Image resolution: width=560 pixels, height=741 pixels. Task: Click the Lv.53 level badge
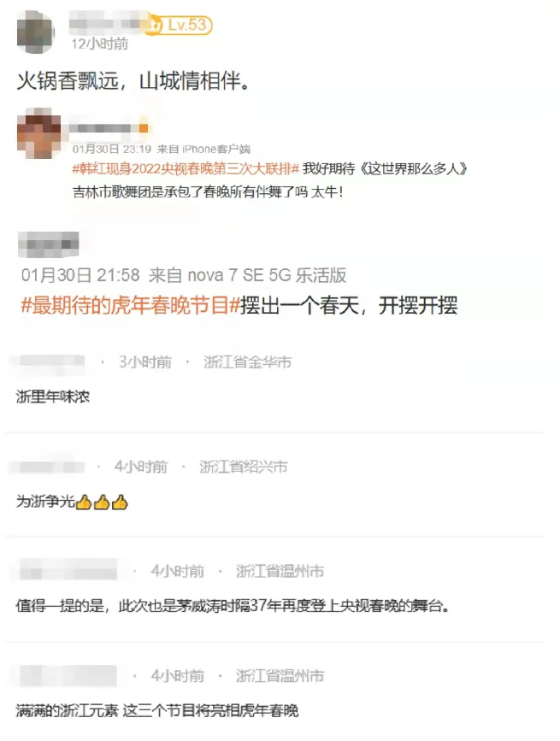tap(179, 25)
